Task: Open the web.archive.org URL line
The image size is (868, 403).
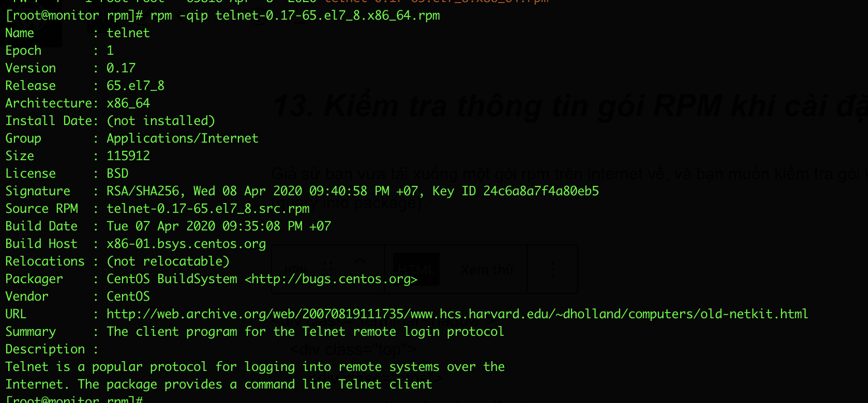Action: click(x=457, y=314)
